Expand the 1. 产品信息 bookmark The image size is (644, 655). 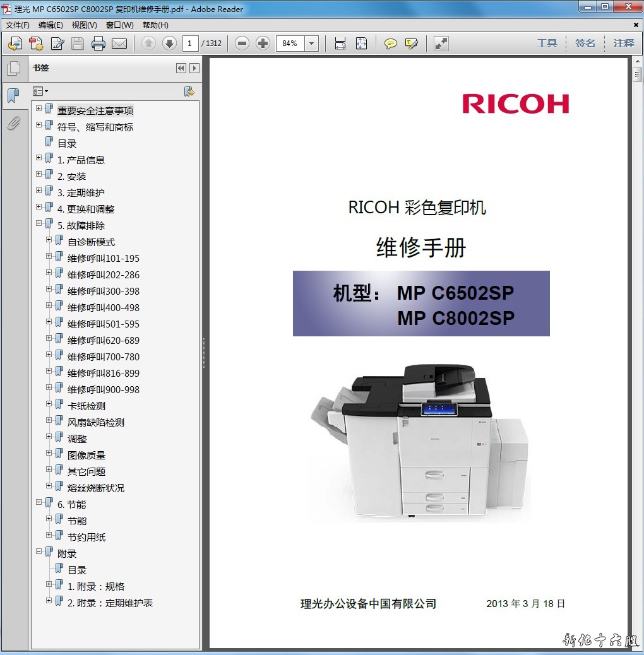click(x=39, y=158)
